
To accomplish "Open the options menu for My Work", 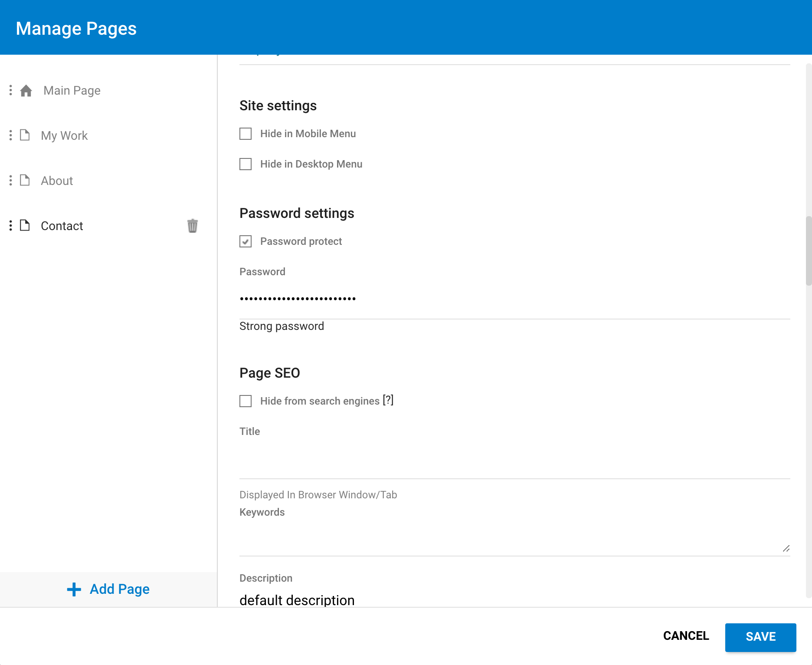I will click(x=10, y=135).
